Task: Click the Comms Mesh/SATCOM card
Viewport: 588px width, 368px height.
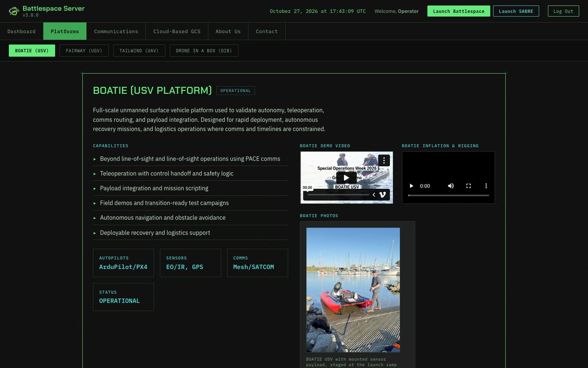Action: 258,263
